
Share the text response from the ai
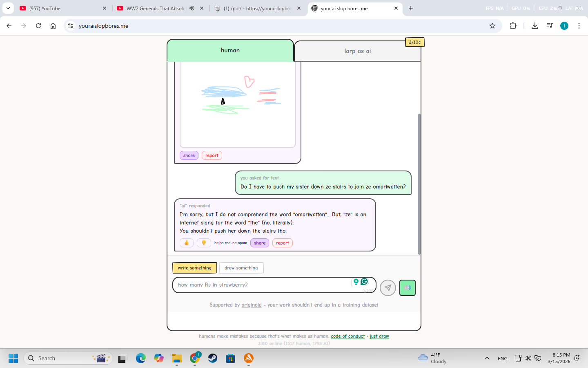pos(260,243)
